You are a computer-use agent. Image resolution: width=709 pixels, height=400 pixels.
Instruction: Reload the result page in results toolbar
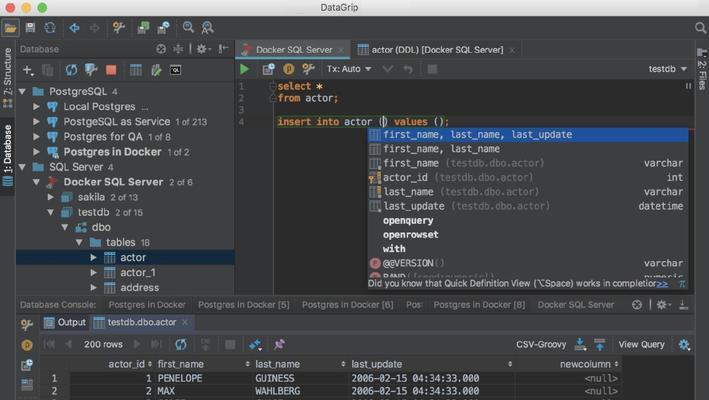181,344
